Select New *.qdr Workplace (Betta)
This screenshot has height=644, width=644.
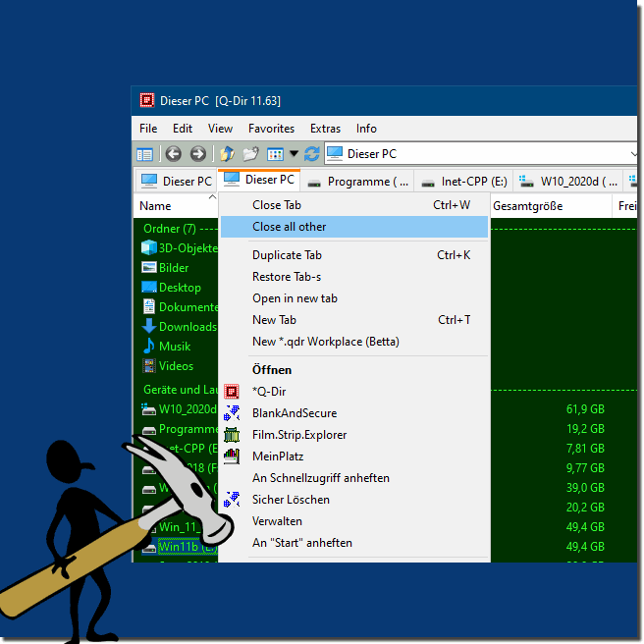354,342
